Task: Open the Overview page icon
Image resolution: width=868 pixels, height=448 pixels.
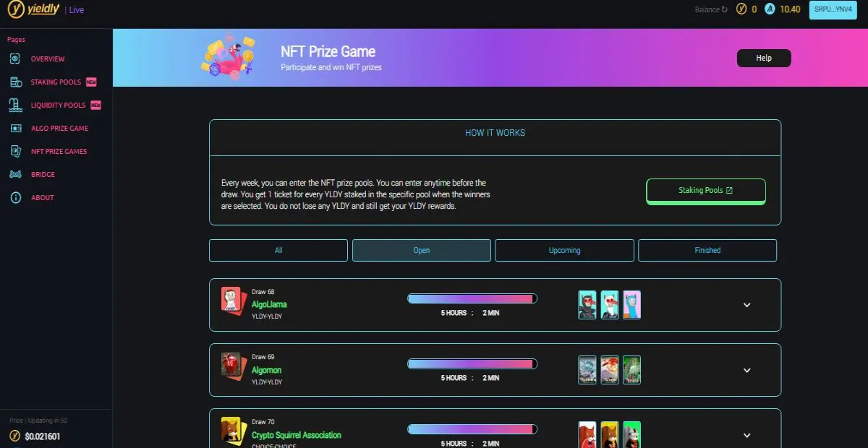Action: pyautogui.click(x=16, y=59)
